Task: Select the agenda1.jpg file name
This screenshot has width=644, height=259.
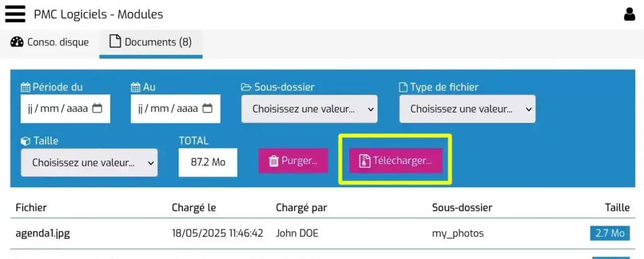Action: point(43,234)
